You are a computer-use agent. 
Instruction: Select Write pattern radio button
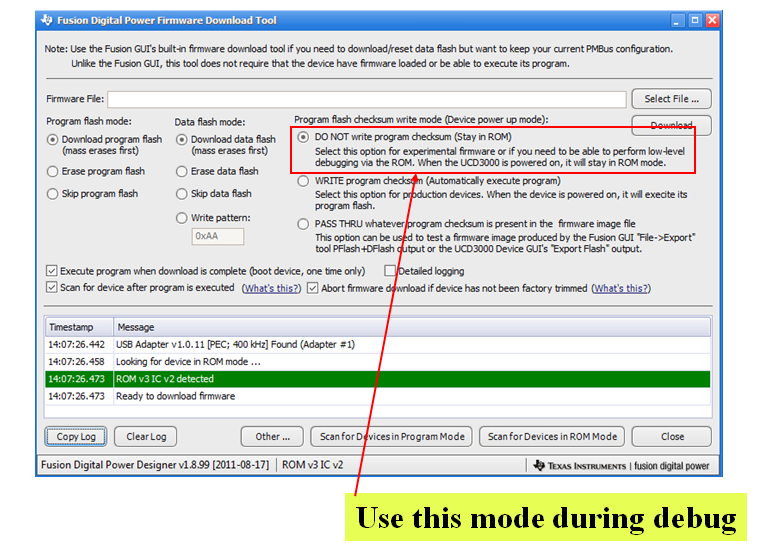click(x=182, y=218)
